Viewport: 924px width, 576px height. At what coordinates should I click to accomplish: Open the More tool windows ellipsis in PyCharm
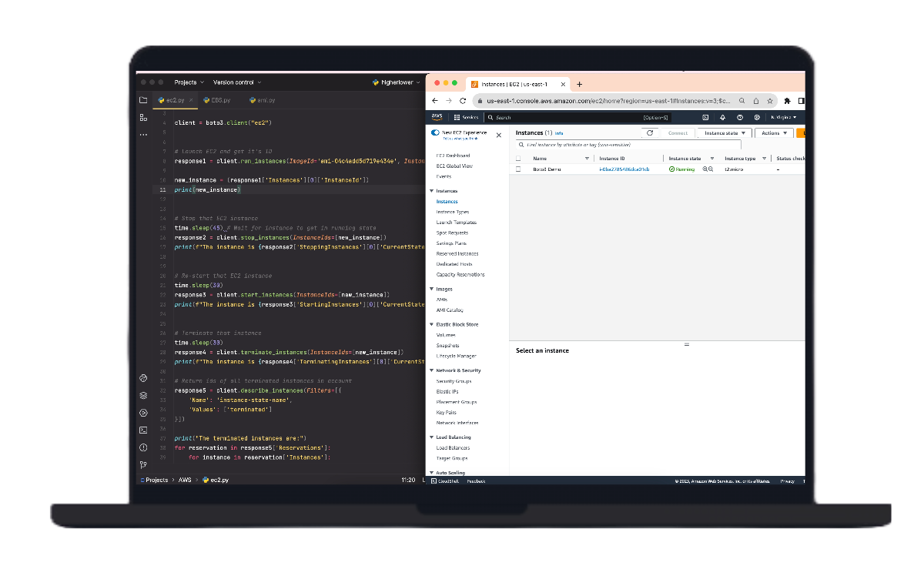143,135
